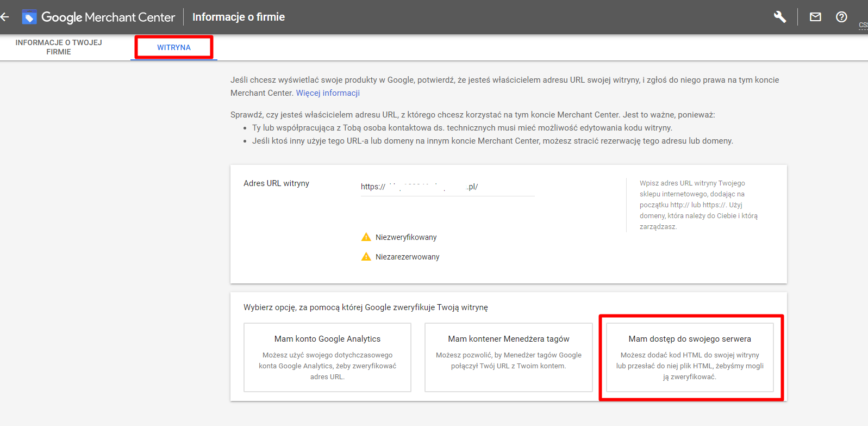Click the back arrow in the header

point(5,17)
